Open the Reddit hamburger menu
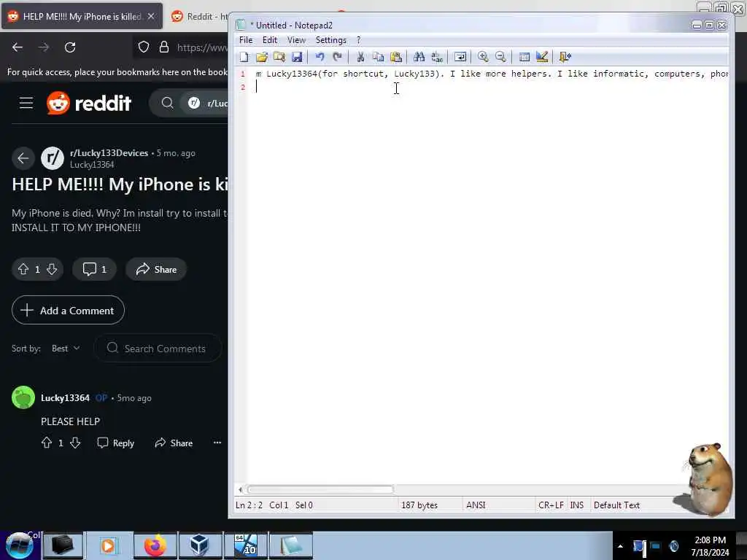 [x=26, y=103]
